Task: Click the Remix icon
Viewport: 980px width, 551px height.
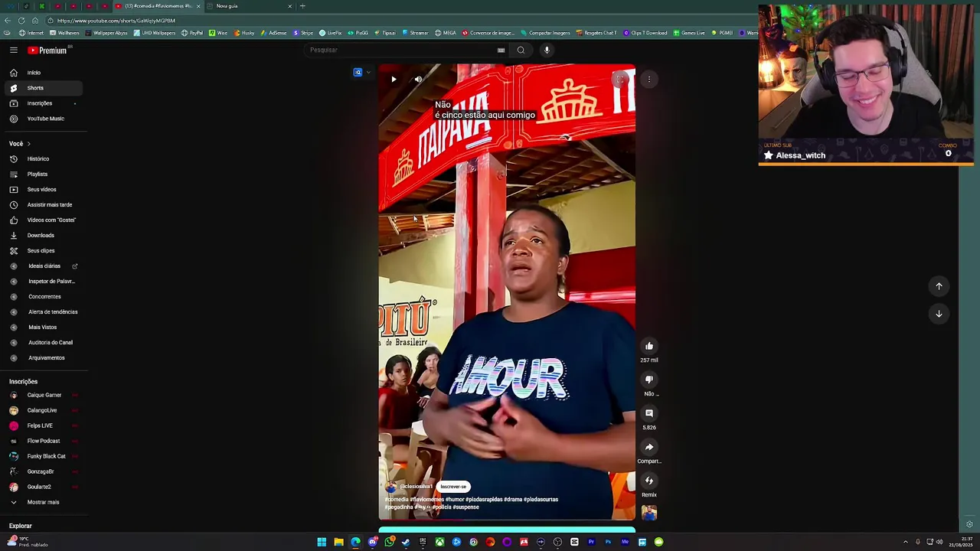Action: click(x=649, y=481)
